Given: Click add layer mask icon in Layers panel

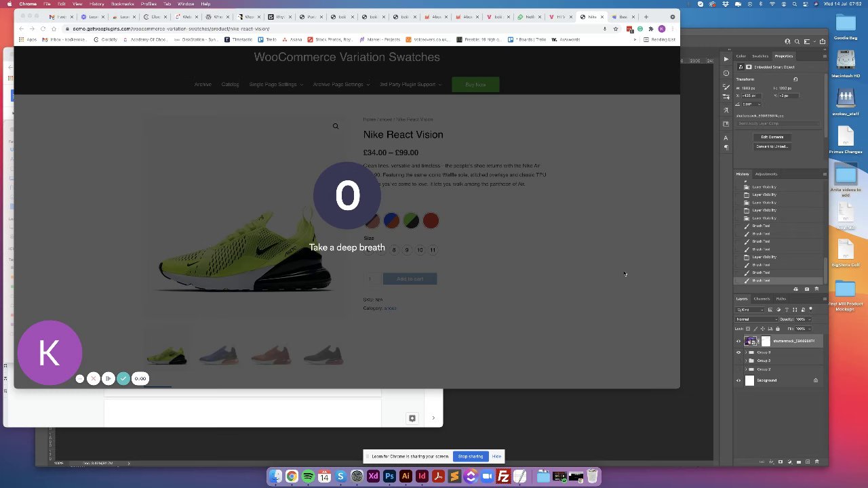Looking at the screenshot, I should click(781, 462).
